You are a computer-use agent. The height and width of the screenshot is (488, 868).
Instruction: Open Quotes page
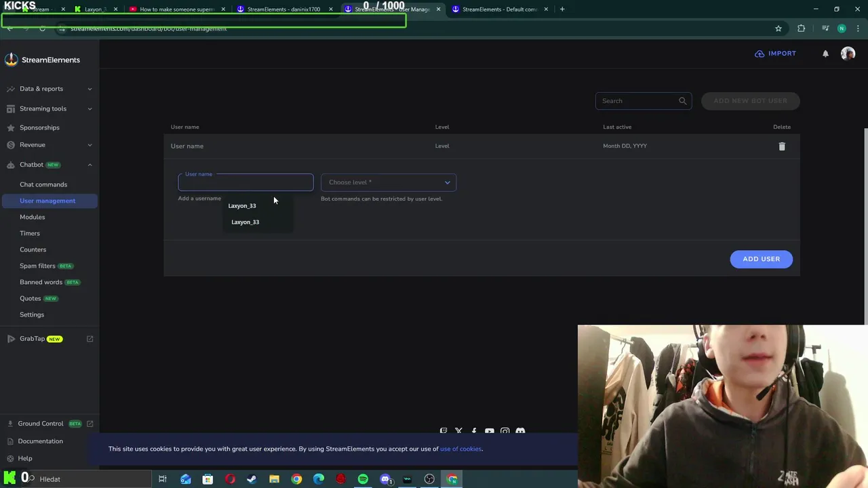30,298
